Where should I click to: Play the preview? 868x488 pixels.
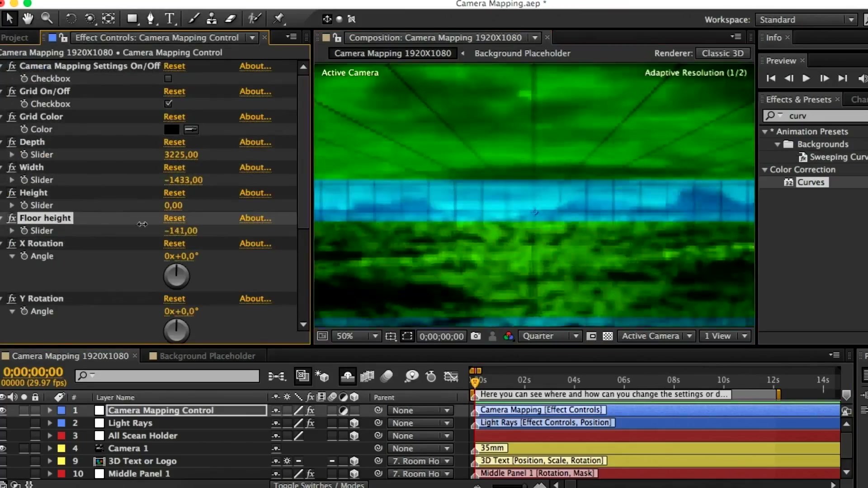[x=806, y=78]
